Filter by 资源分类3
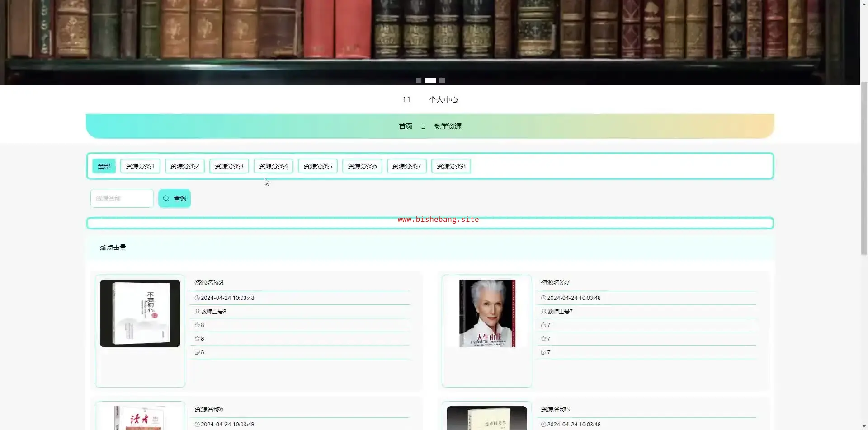This screenshot has height=430, width=868. point(229,166)
